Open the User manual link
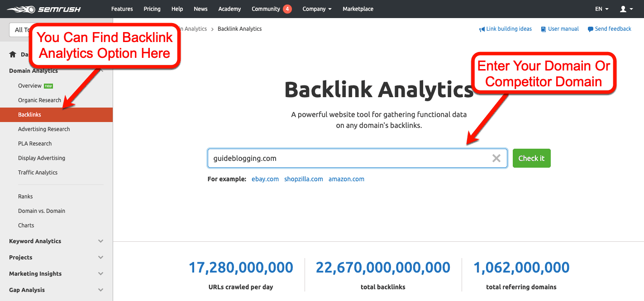 click(x=563, y=29)
